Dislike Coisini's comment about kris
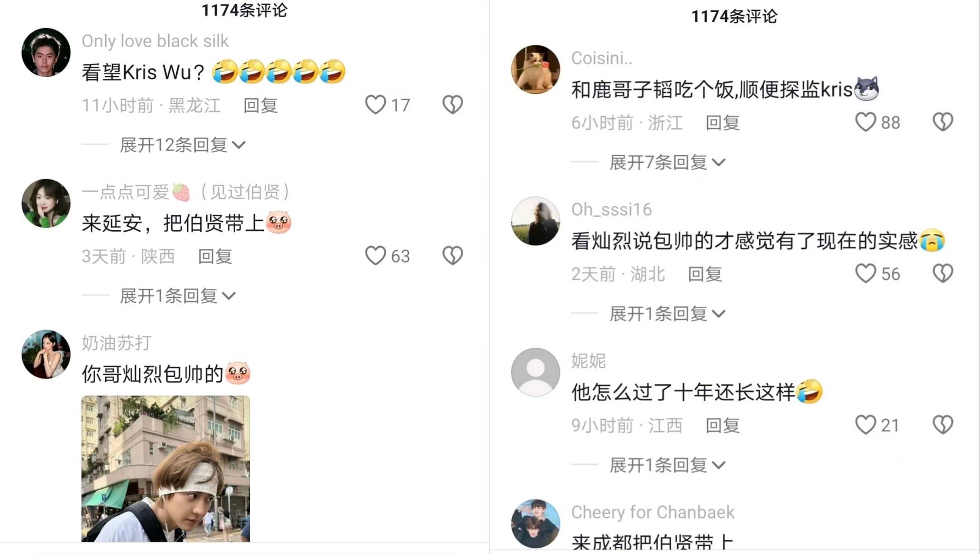This screenshot has height=554, width=980. pyautogui.click(x=943, y=122)
